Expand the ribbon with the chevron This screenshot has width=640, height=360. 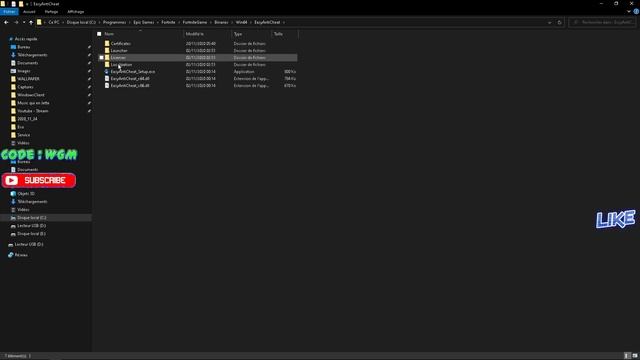point(629,12)
